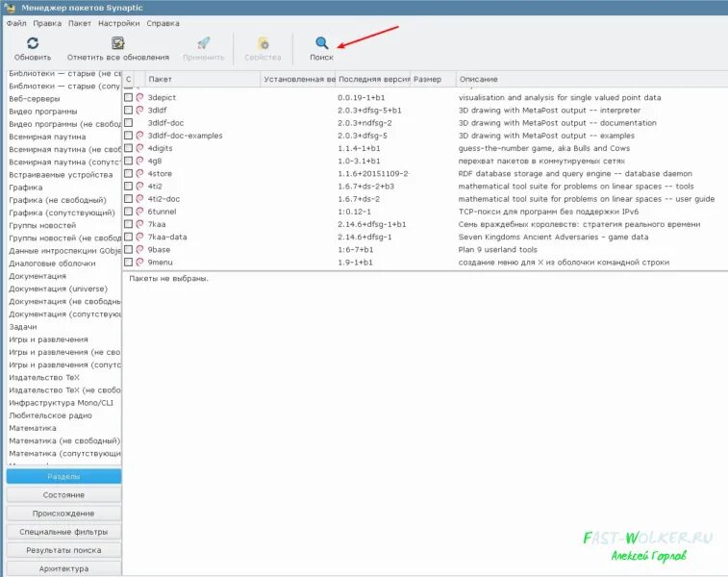The height and width of the screenshot is (577, 728).
Task: Tick the 4digits package checkbox
Action: [x=129, y=148]
